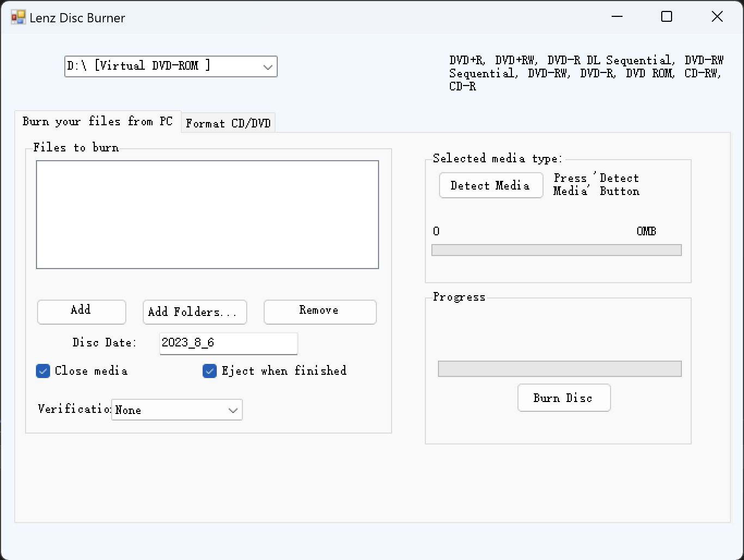Click the Progress bar above Burn Disc
This screenshot has height=560, width=744.
(559, 369)
